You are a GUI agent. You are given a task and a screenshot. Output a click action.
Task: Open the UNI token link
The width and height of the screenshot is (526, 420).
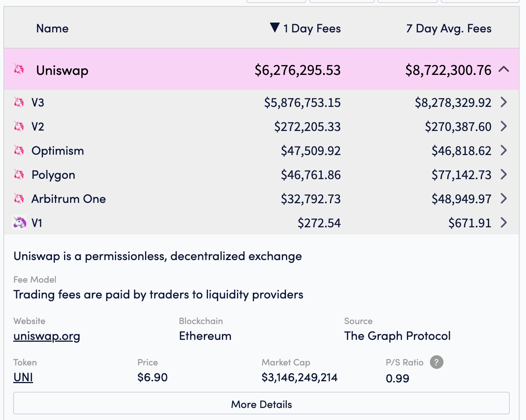coord(23,377)
